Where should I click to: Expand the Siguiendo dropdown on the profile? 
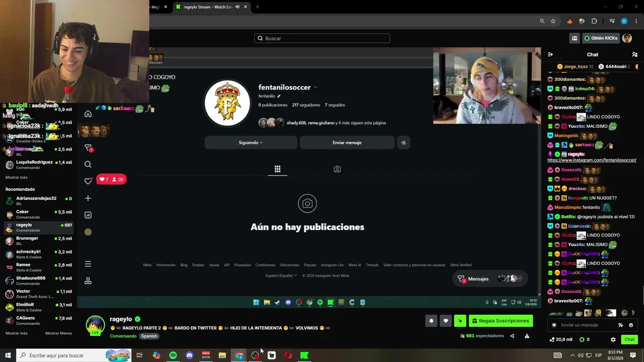point(251,143)
